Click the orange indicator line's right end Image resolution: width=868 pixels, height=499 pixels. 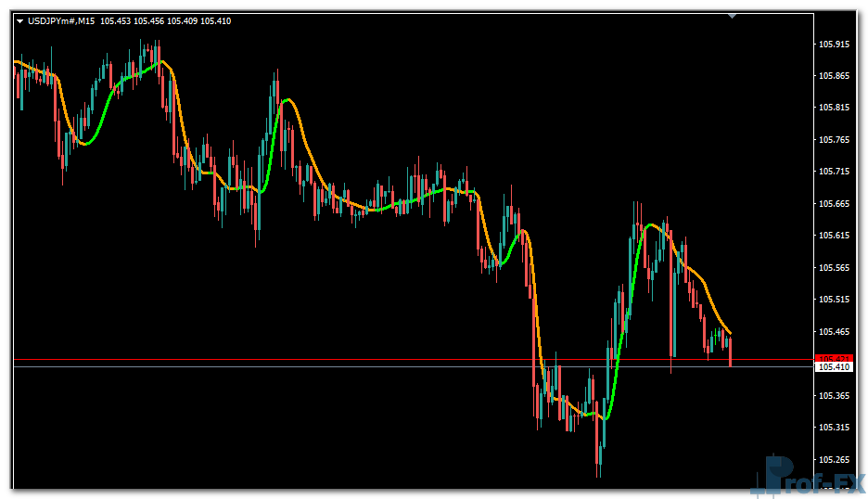point(729,331)
